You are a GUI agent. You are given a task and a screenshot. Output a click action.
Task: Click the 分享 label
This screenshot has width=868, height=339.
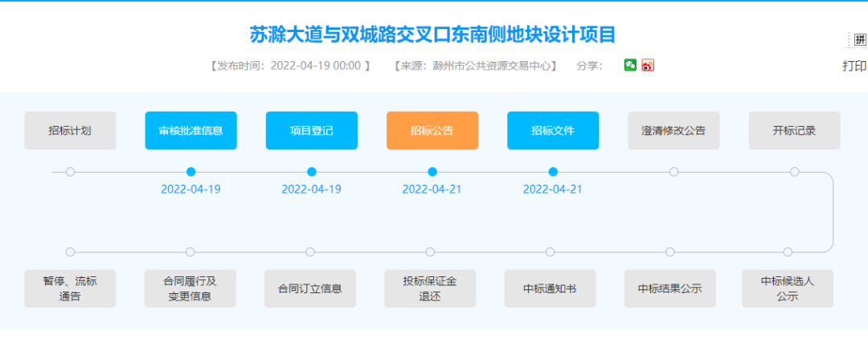(x=590, y=66)
